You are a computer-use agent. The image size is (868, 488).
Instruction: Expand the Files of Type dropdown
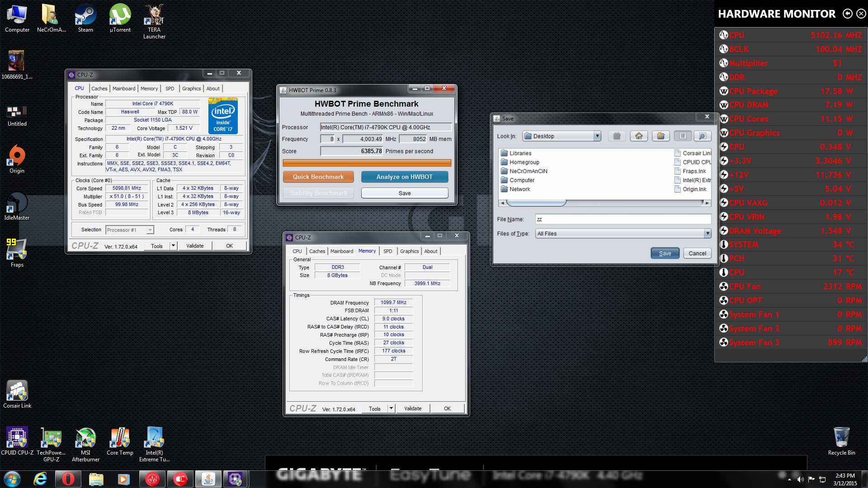click(x=708, y=234)
